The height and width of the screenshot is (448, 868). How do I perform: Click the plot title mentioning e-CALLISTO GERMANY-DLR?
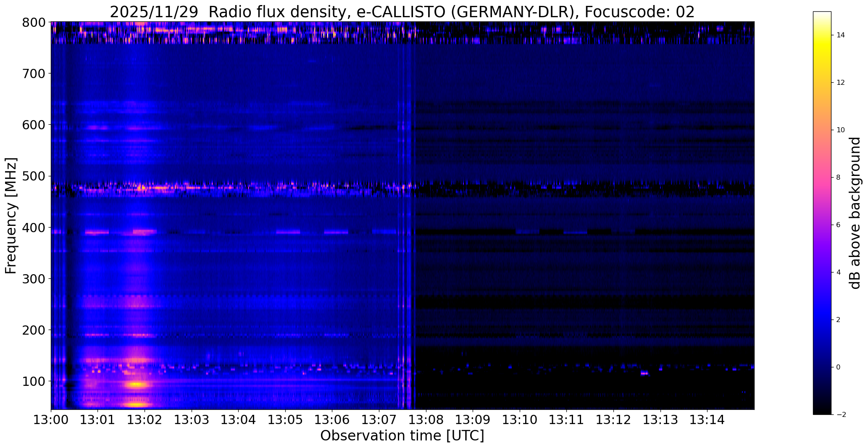click(402, 12)
